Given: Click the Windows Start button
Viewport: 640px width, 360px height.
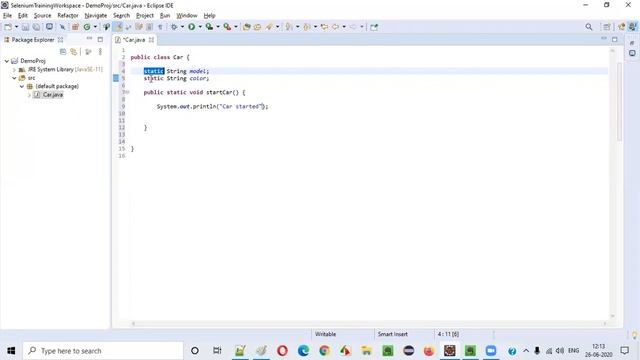Looking at the screenshot, I should (11, 351).
